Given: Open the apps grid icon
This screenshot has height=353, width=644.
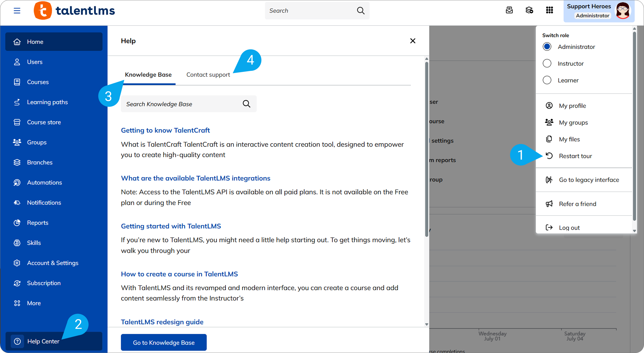Looking at the screenshot, I should point(549,10).
